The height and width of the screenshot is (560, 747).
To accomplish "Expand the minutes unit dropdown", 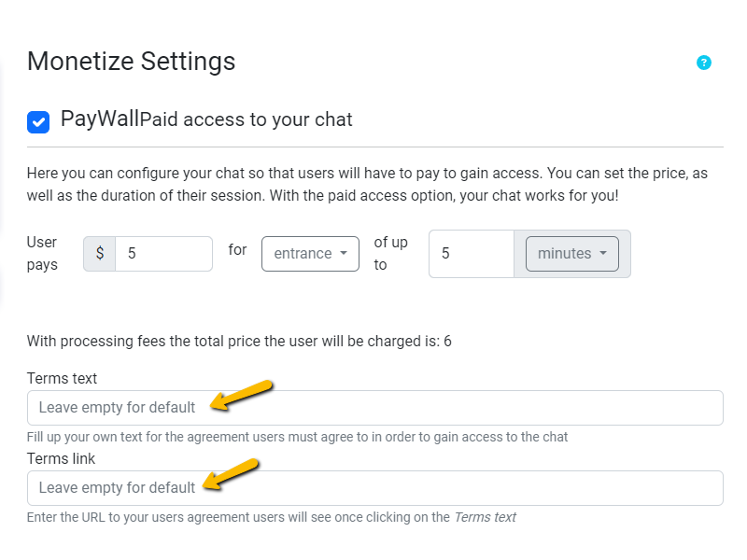I will tap(571, 254).
